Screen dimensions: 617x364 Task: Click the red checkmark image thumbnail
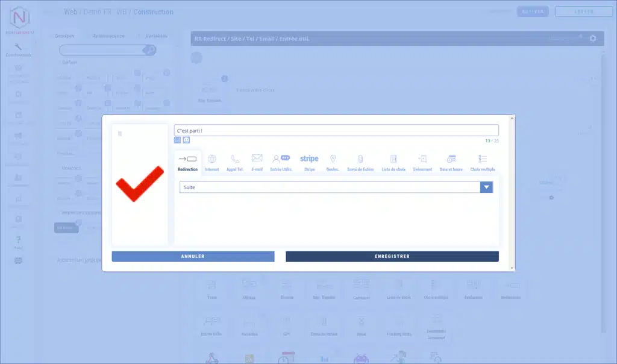click(x=140, y=184)
